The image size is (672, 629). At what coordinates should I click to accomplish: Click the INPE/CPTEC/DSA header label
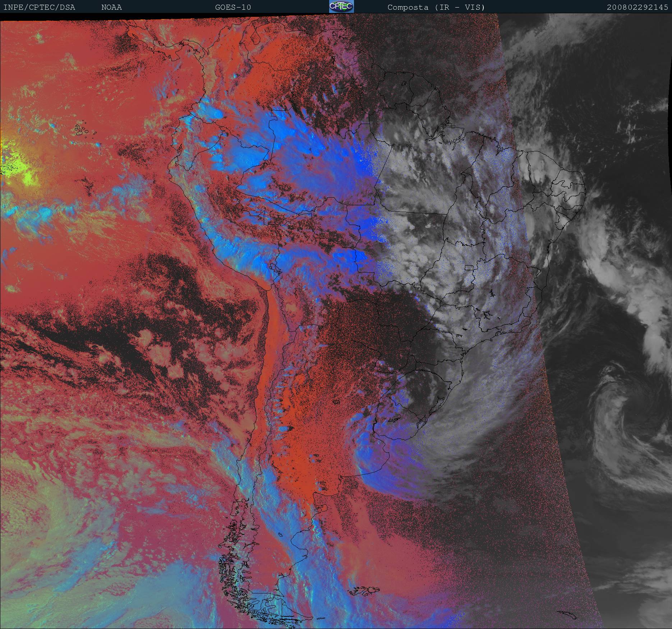click(39, 7)
